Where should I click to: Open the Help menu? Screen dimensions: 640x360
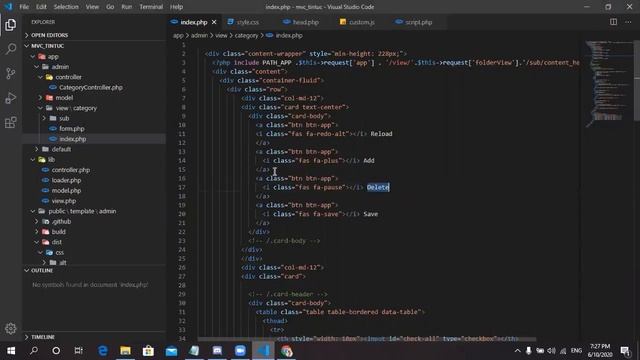176,7
